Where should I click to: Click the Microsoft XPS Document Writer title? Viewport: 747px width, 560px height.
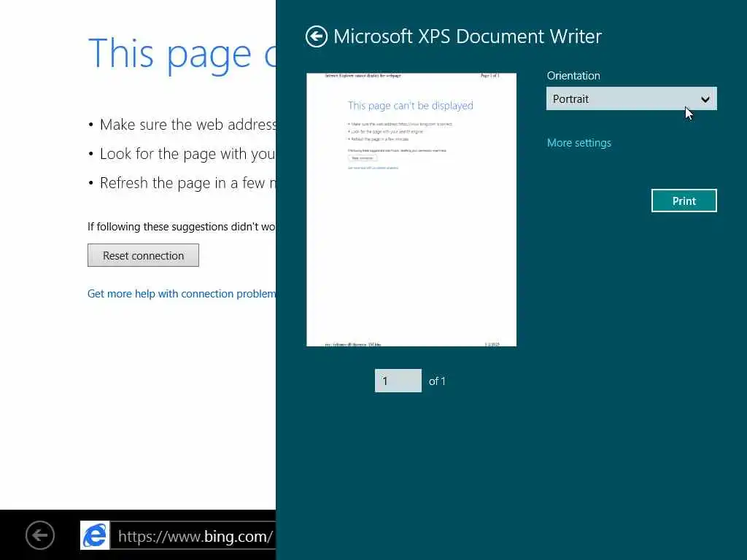(x=468, y=36)
